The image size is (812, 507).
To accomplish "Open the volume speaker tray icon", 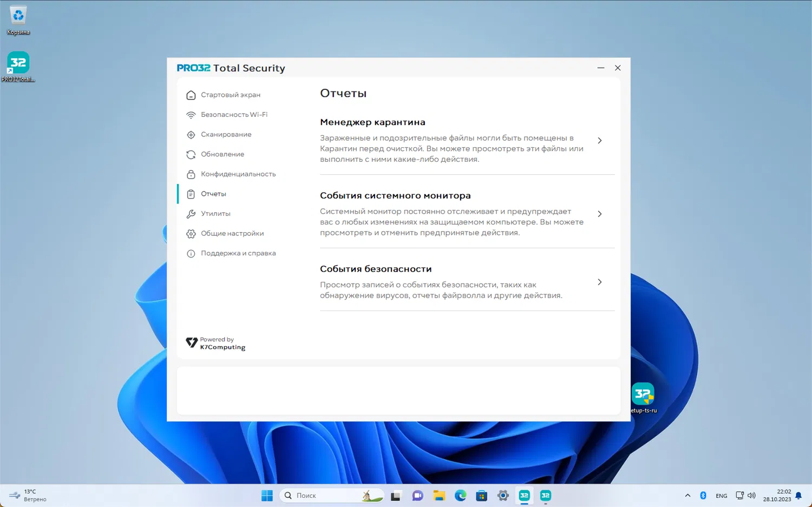I will click(x=751, y=496).
